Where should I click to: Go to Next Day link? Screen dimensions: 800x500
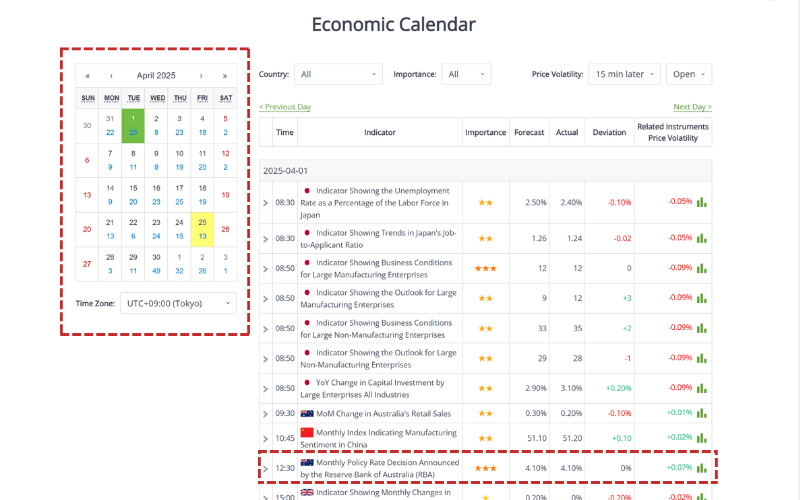(x=692, y=107)
